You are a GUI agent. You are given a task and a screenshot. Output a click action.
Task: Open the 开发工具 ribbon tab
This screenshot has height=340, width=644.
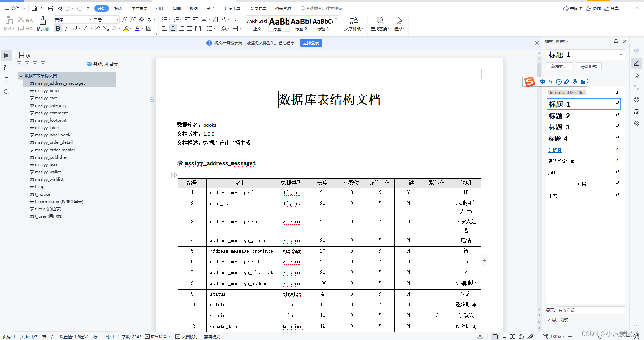[x=232, y=8]
